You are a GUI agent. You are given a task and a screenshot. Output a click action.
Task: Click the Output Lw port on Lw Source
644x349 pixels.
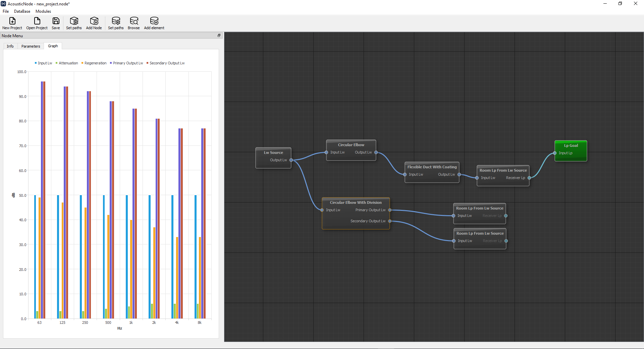point(291,160)
